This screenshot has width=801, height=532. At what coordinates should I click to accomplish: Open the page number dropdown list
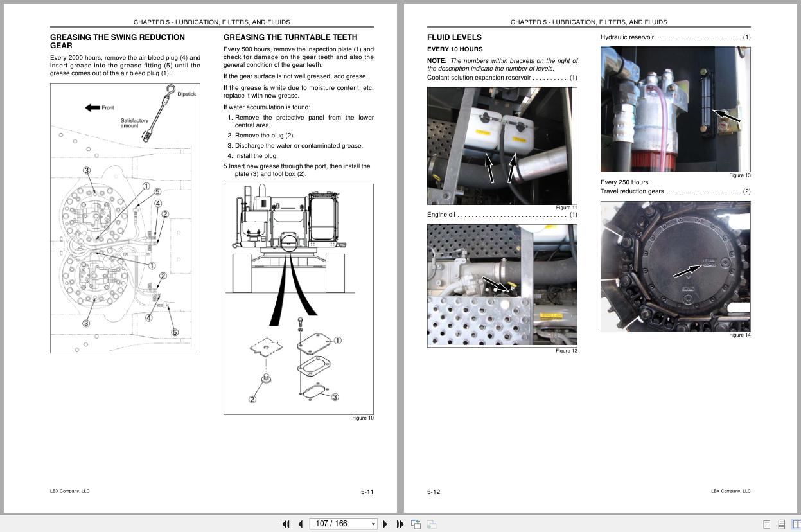coord(373,524)
